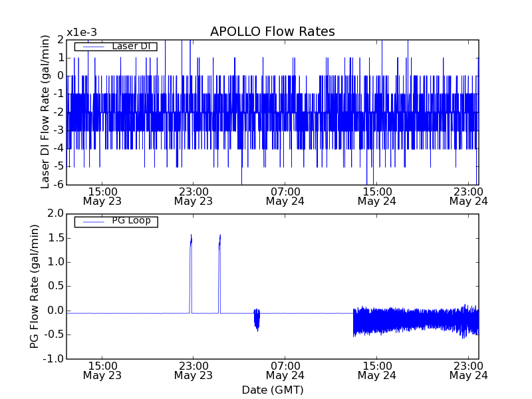Select the PG Loop legend label
This screenshot has width=532, height=399.
point(131,221)
